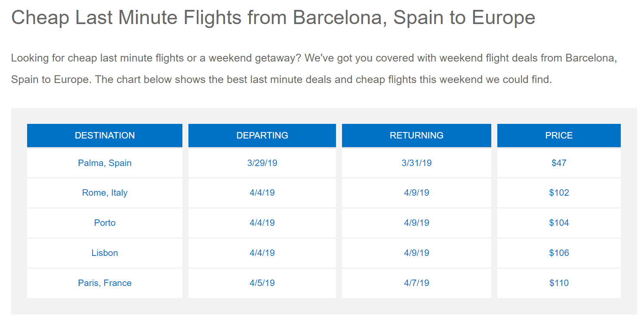Click the $106 price link

coord(559,253)
